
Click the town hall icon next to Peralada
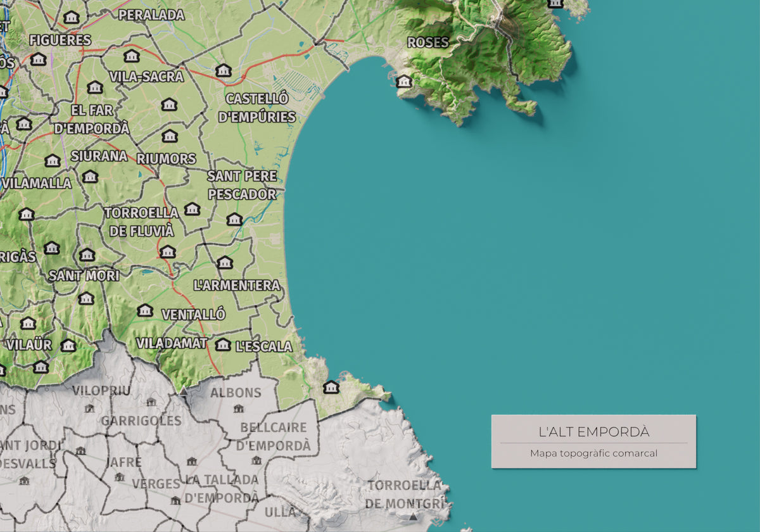pos(72,17)
